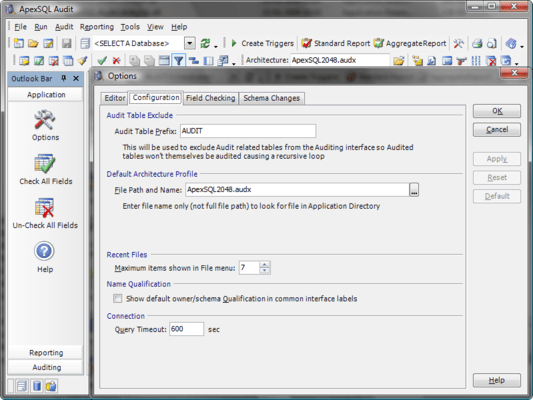Click the Query Timeout input field
This screenshot has width=533, height=400.
[186, 329]
